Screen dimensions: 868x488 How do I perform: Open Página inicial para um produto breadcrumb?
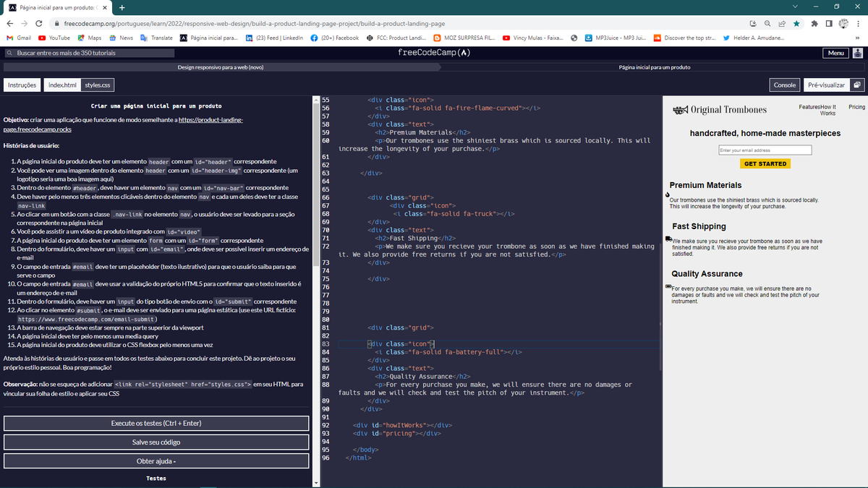pyautogui.click(x=655, y=67)
